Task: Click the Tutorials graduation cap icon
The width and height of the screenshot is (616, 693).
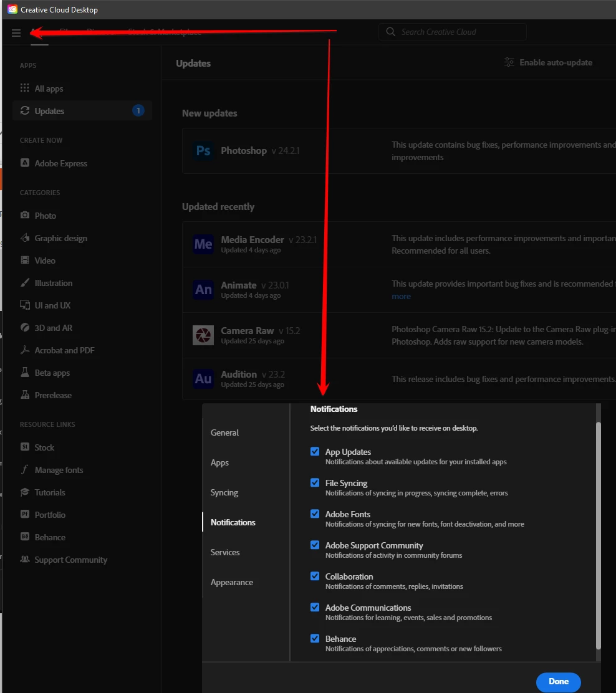Action: click(25, 492)
